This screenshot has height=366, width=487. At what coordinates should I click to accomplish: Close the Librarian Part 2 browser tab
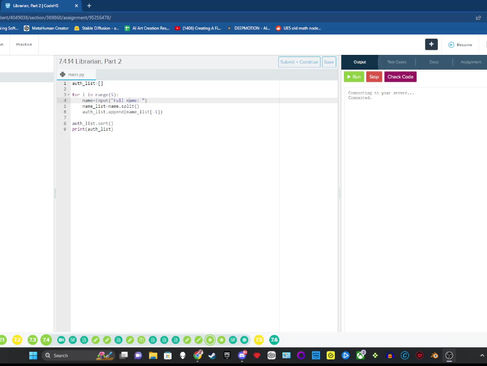76,6
